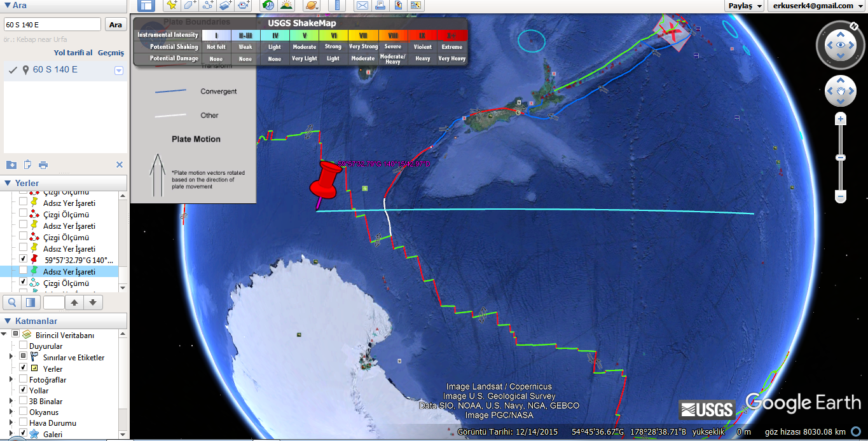Collapse the Ara search panel
Viewport: 868px width, 441px height.
(x=7, y=5)
